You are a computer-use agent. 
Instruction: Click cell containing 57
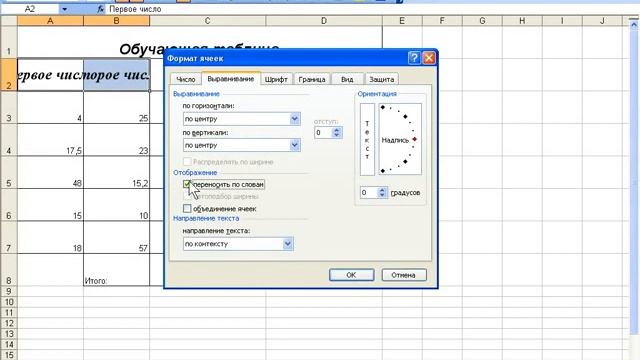point(116,237)
